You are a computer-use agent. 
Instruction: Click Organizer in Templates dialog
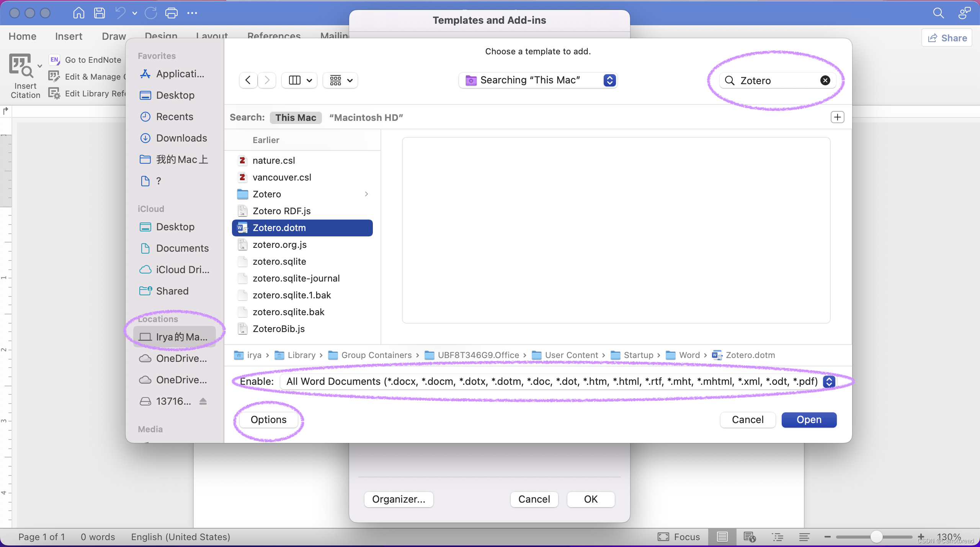(x=399, y=499)
